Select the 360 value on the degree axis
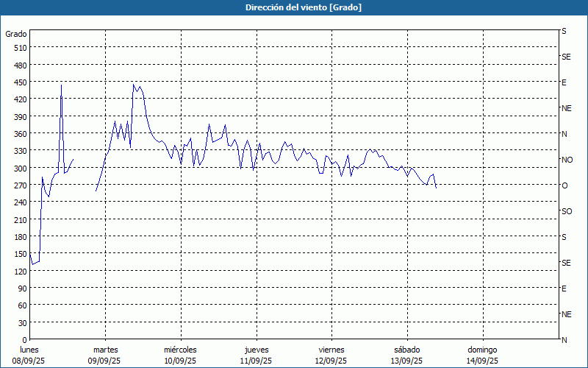This screenshot has height=368, width=588. [x=21, y=134]
